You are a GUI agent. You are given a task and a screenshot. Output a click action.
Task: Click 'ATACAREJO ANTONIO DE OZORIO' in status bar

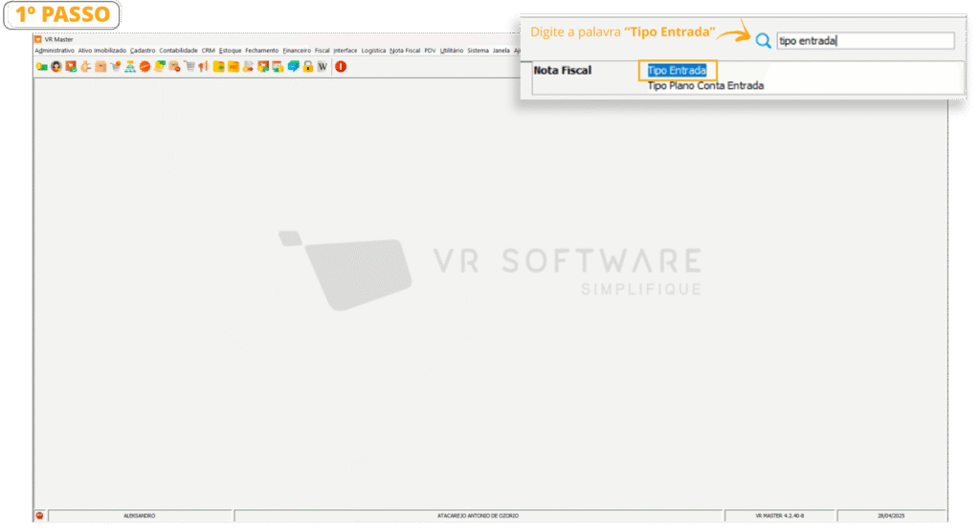coord(479,517)
